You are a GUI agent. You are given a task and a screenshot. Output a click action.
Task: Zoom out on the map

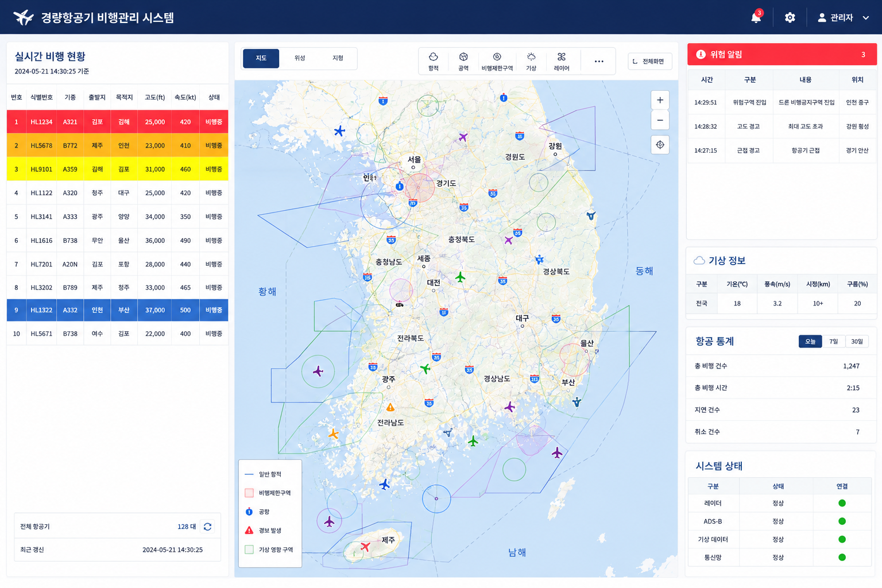(660, 120)
